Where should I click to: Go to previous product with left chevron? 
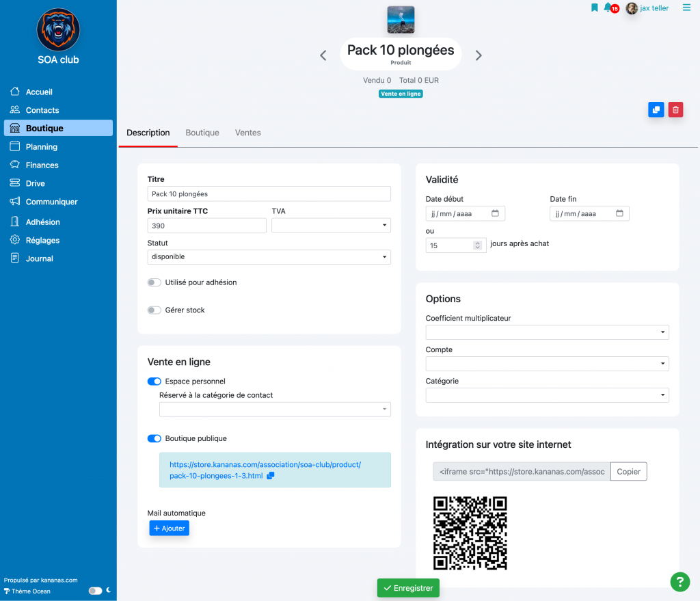click(x=323, y=55)
